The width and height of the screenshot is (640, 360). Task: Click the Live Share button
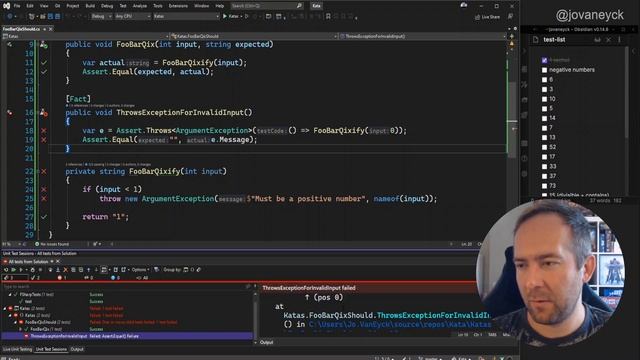487,17
